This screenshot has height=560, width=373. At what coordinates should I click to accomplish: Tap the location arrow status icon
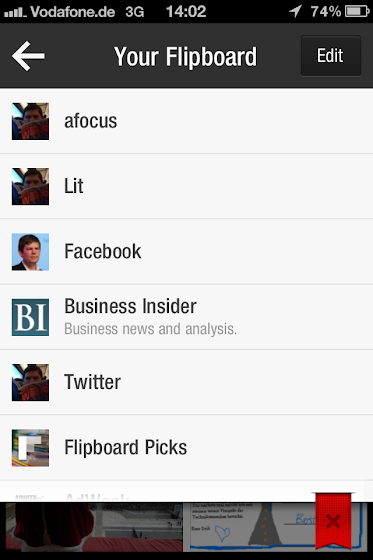coord(295,11)
